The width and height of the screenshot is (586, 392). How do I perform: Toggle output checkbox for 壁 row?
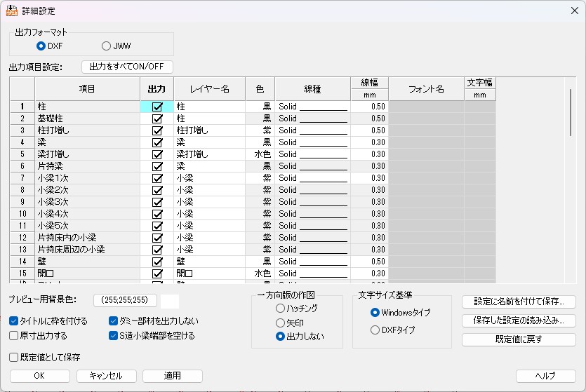coord(157,262)
